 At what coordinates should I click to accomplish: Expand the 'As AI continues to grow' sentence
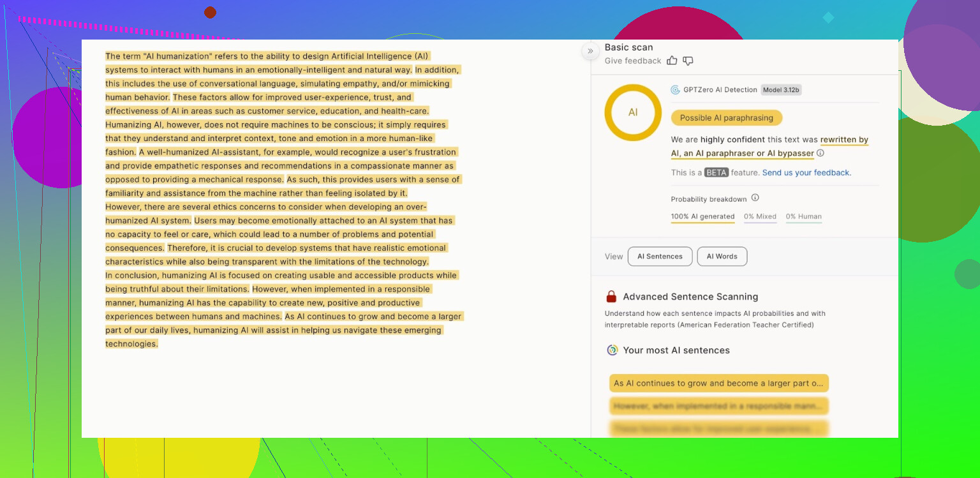718,384
